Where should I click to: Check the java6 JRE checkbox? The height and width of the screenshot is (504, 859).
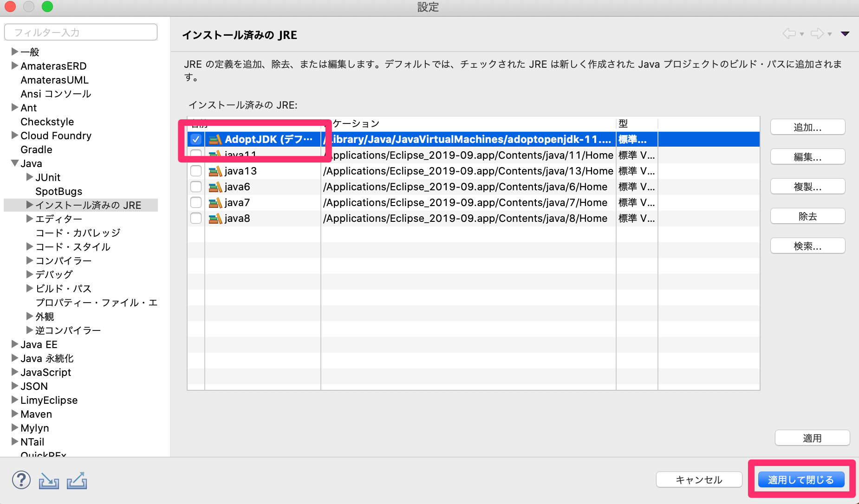click(x=196, y=187)
